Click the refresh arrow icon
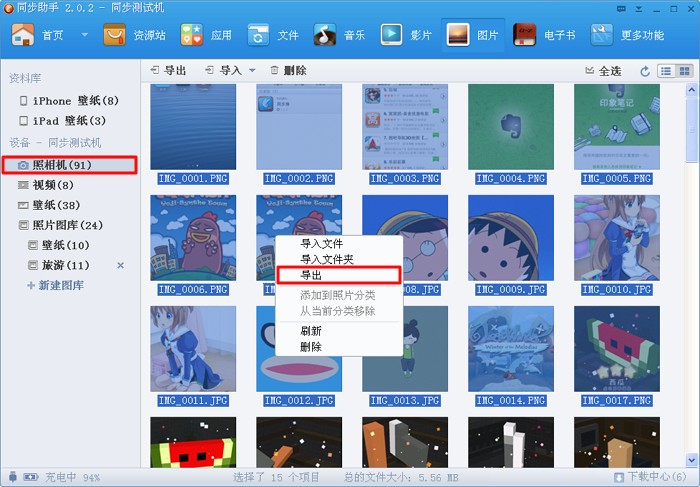Image resolution: width=700 pixels, height=487 pixels. (645, 71)
